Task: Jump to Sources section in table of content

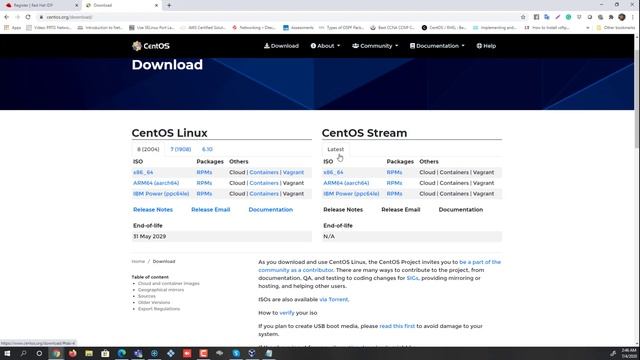Action: pos(147,296)
